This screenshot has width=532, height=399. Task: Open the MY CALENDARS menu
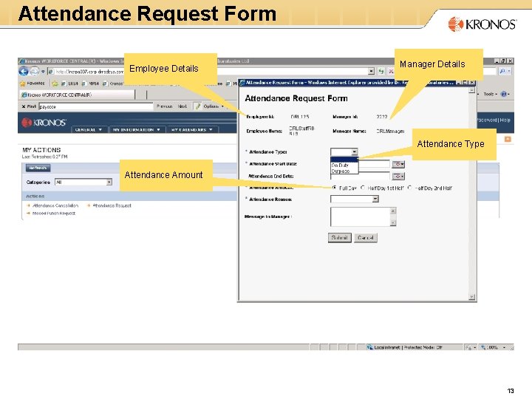click(192, 129)
